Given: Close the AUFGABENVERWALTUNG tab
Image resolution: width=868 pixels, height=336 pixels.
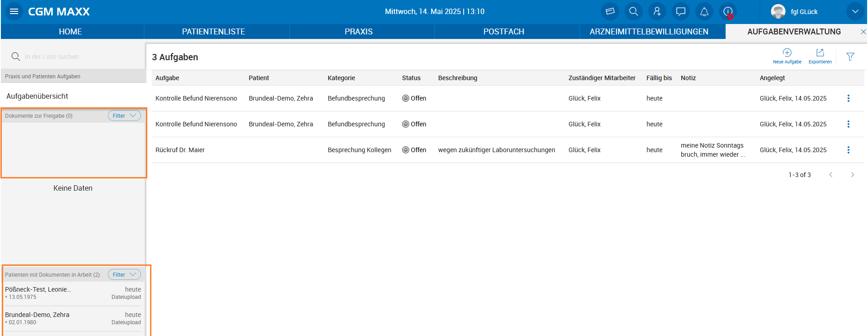Looking at the screenshot, I should pyautogui.click(x=863, y=32).
